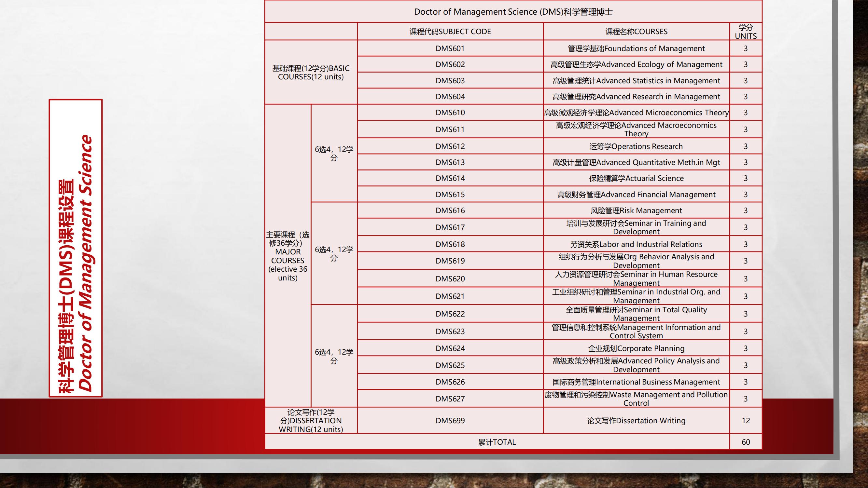
Task: Click the '6选4，12学分' cell beside DMS618
Action: tap(334, 254)
